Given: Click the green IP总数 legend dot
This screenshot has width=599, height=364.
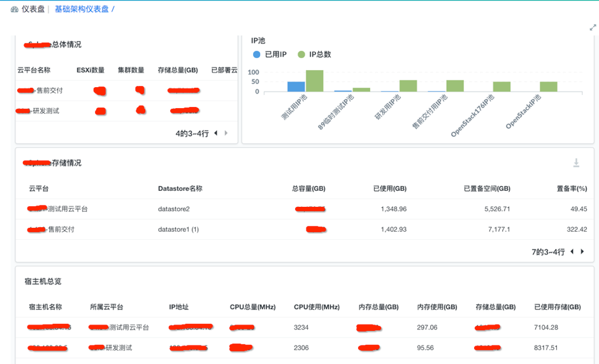Looking at the screenshot, I should 301,55.
